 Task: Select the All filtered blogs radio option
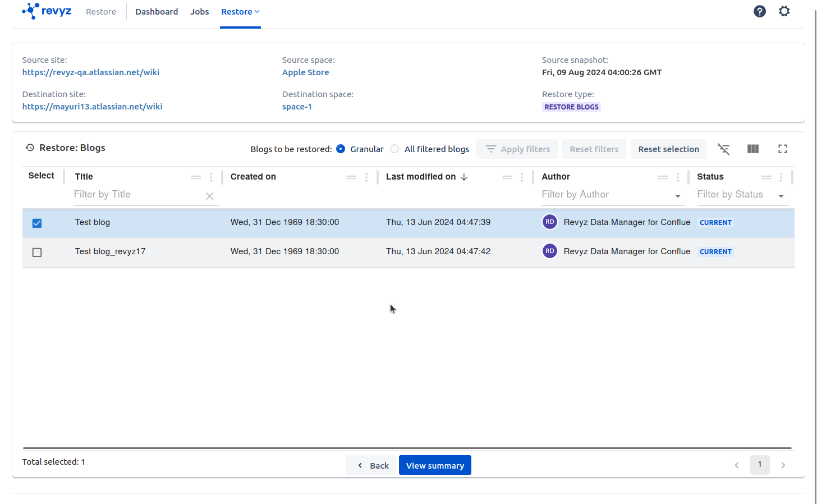(x=394, y=149)
